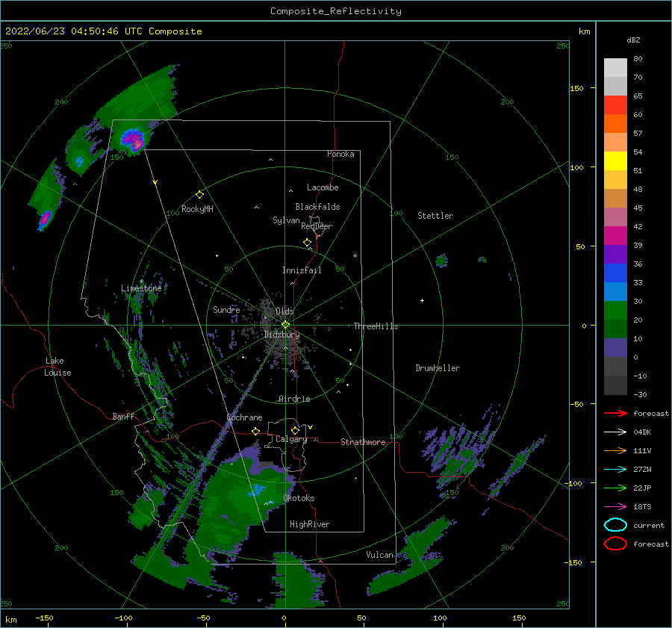Click the yellow 54 dBZ color swatch

point(615,161)
